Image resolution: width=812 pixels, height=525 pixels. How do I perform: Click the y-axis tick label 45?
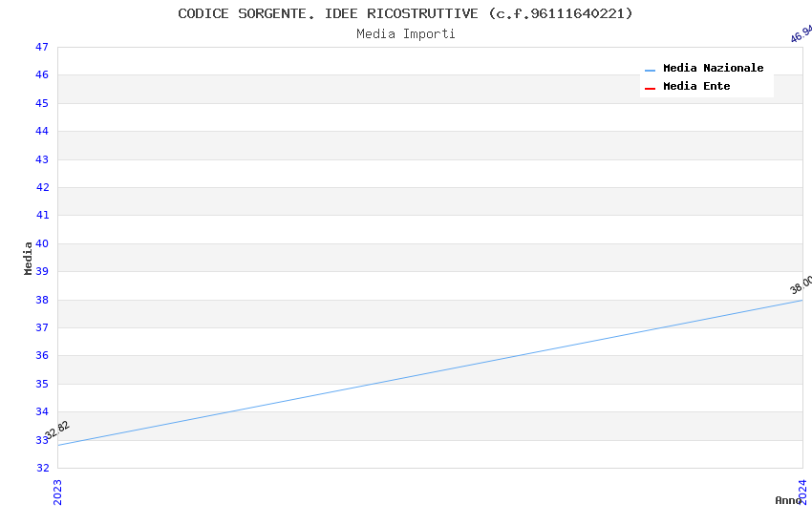coord(42,103)
